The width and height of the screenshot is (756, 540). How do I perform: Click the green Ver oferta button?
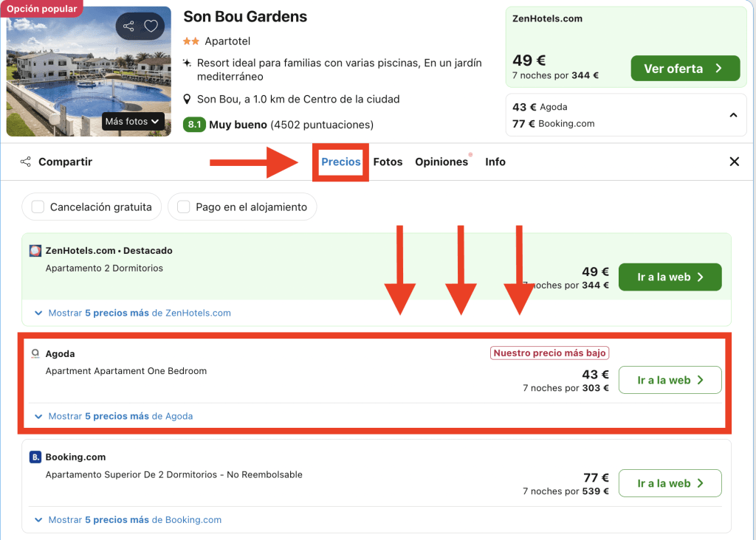(x=684, y=69)
